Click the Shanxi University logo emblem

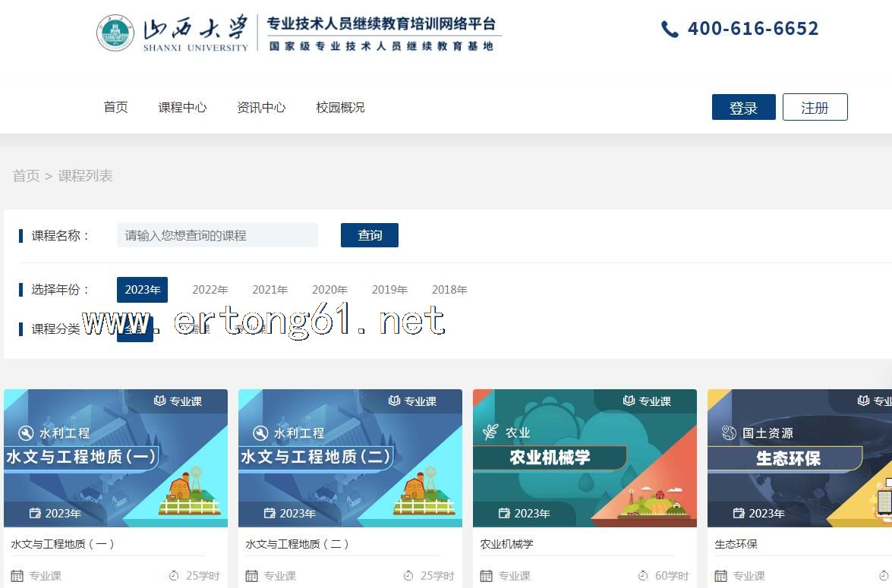click(115, 33)
